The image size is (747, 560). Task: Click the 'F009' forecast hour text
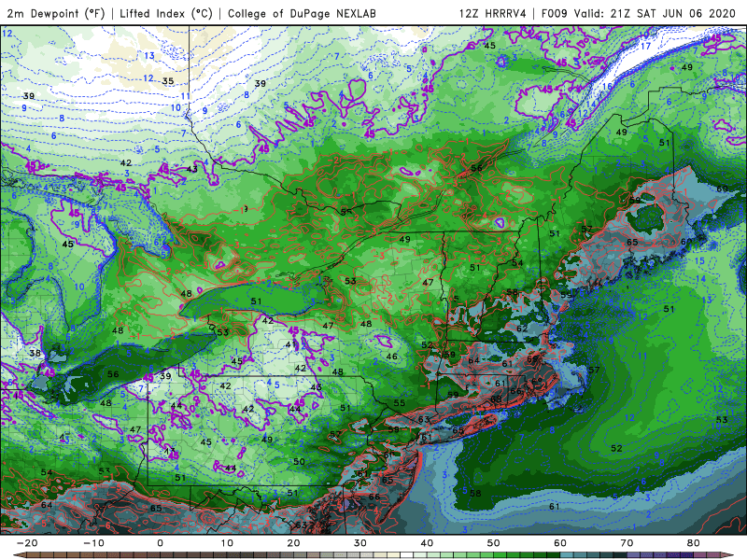pyautogui.click(x=555, y=13)
